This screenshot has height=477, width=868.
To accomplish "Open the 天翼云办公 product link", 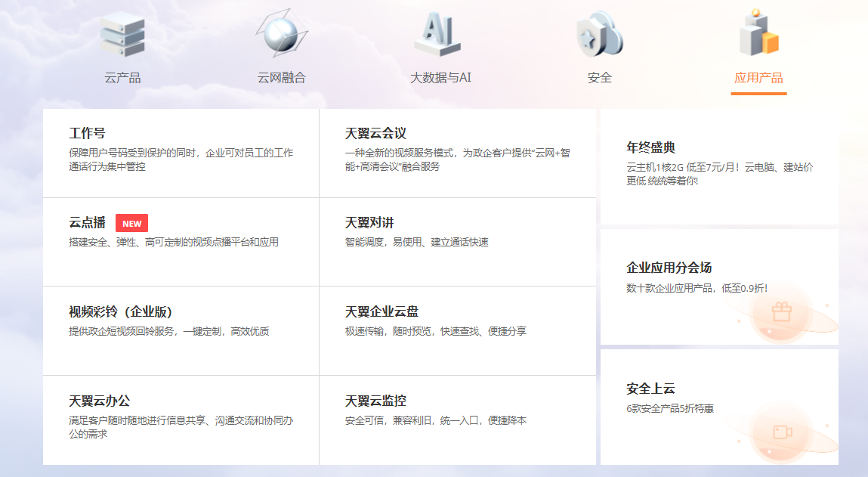I will coord(100,401).
